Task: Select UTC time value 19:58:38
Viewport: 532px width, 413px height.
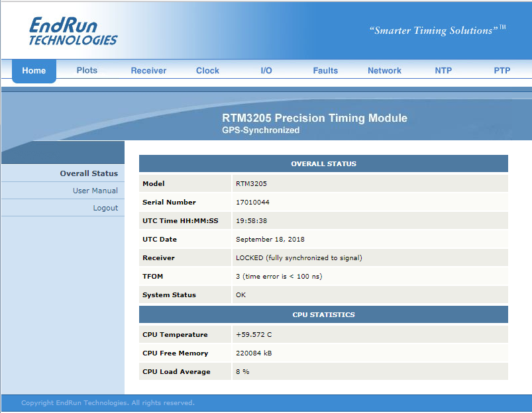Action: [x=251, y=221]
